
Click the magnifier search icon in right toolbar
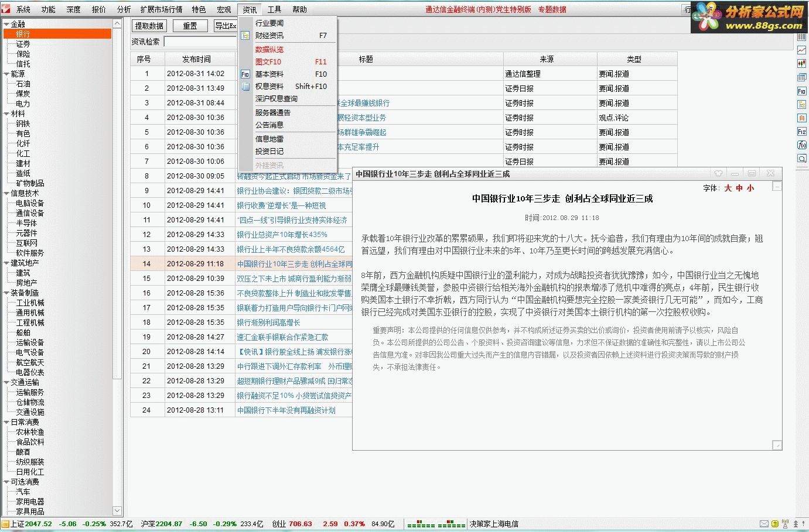802,158
